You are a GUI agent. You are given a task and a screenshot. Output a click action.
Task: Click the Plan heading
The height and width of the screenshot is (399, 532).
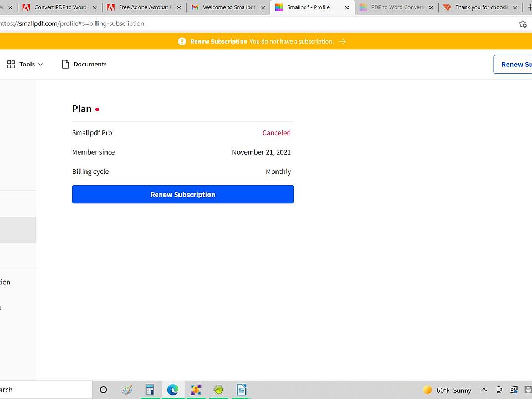[82, 109]
